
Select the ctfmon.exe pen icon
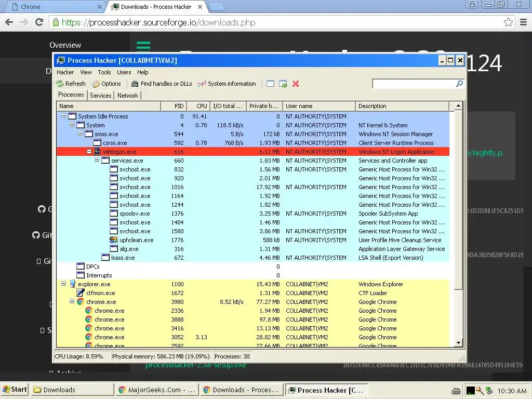coord(81,292)
